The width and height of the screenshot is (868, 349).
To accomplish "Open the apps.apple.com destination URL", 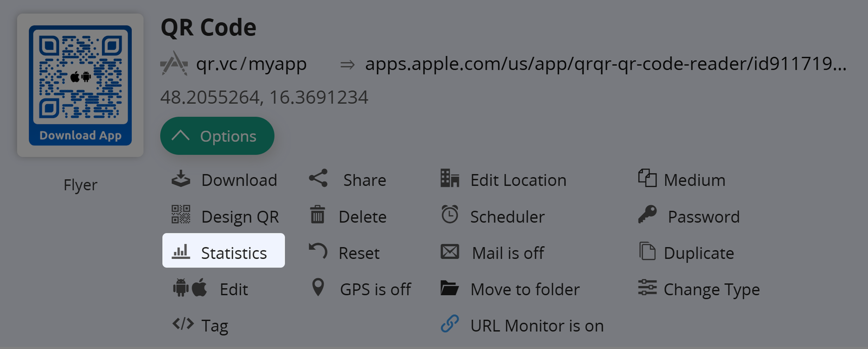I will pos(605,64).
